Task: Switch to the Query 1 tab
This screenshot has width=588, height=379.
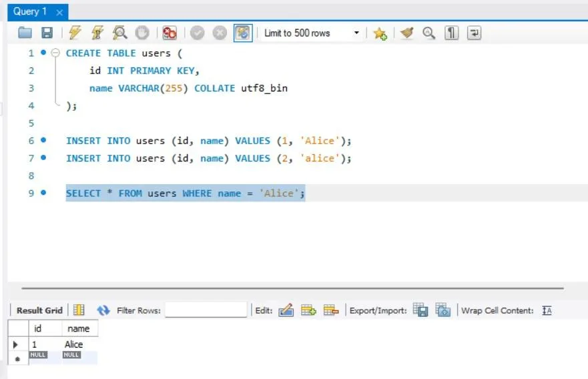Action: pos(30,11)
